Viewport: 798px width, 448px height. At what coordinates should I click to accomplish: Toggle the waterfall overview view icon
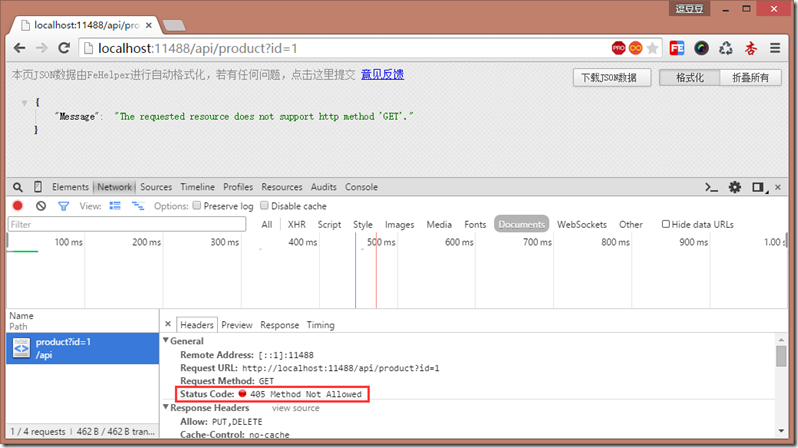click(138, 206)
